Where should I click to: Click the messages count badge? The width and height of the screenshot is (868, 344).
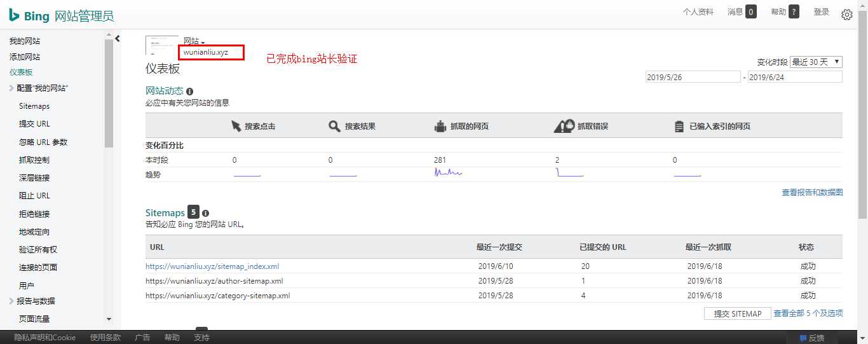[x=751, y=11]
